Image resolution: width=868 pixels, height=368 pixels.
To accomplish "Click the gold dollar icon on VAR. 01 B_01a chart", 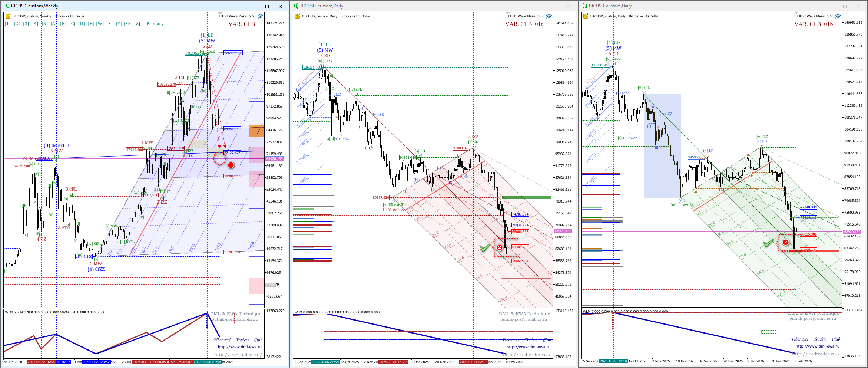I will [x=297, y=16].
